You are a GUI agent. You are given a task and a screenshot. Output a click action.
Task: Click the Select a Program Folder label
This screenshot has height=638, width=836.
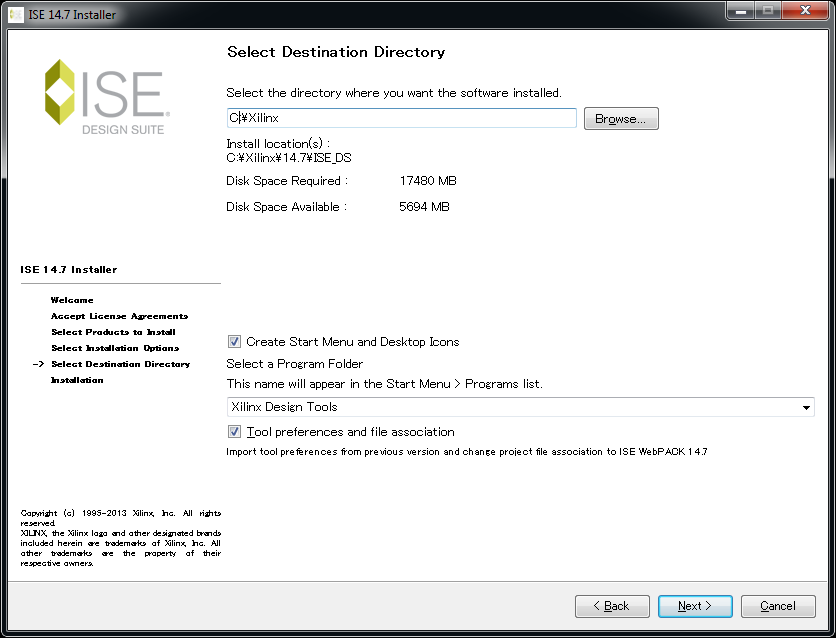(294, 364)
